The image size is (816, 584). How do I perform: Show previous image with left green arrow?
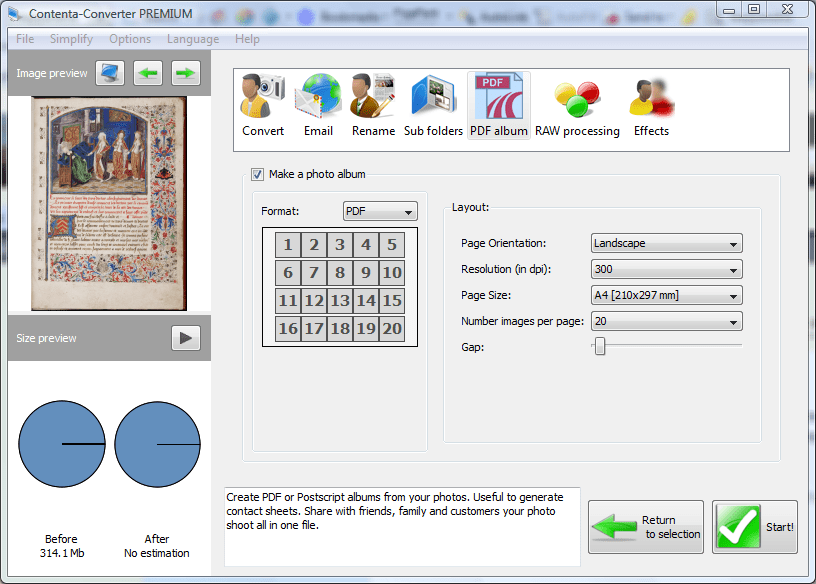(x=148, y=73)
